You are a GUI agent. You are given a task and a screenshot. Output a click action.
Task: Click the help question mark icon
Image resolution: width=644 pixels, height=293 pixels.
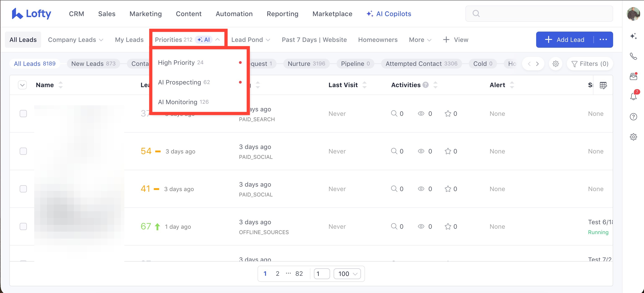pos(633,117)
